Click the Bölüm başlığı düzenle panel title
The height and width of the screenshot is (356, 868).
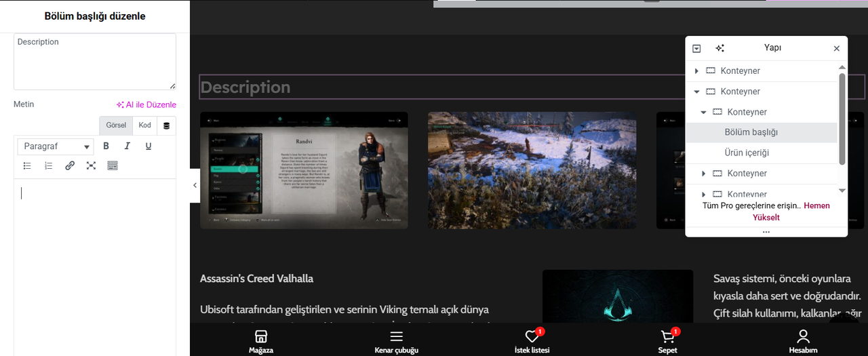(x=95, y=16)
